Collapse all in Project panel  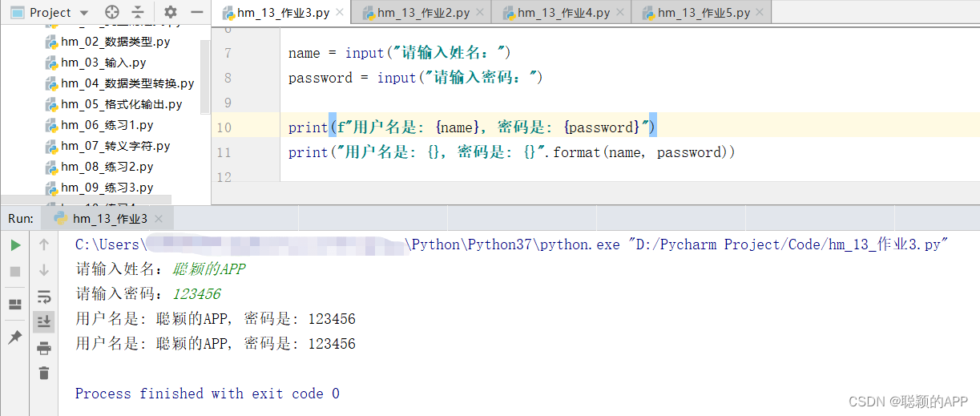coord(139,12)
